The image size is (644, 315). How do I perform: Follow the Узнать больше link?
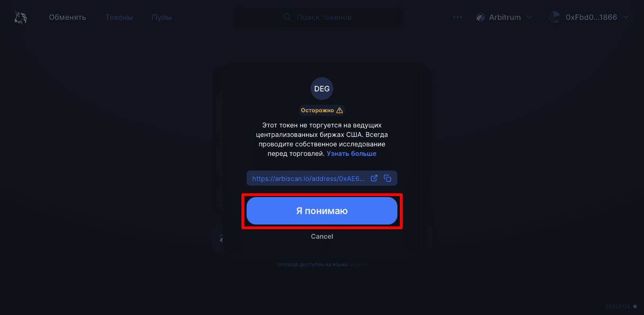[x=351, y=154]
